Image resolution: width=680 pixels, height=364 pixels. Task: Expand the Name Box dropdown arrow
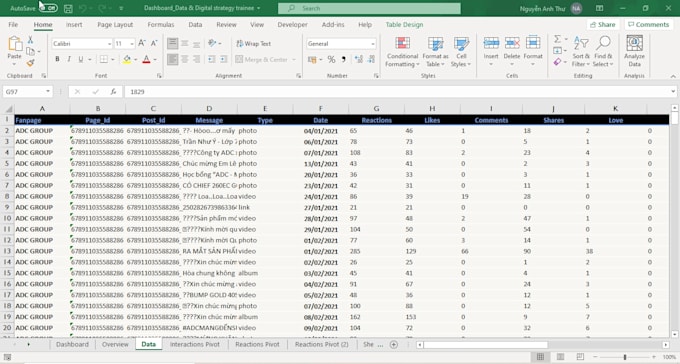[48, 92]
